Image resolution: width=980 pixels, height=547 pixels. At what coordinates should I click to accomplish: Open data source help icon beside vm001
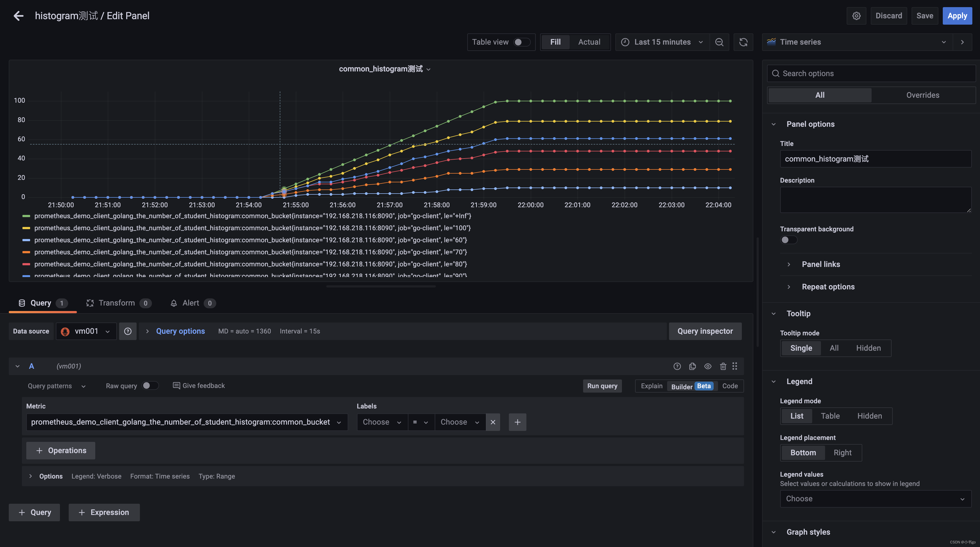(x=128, y=331)
